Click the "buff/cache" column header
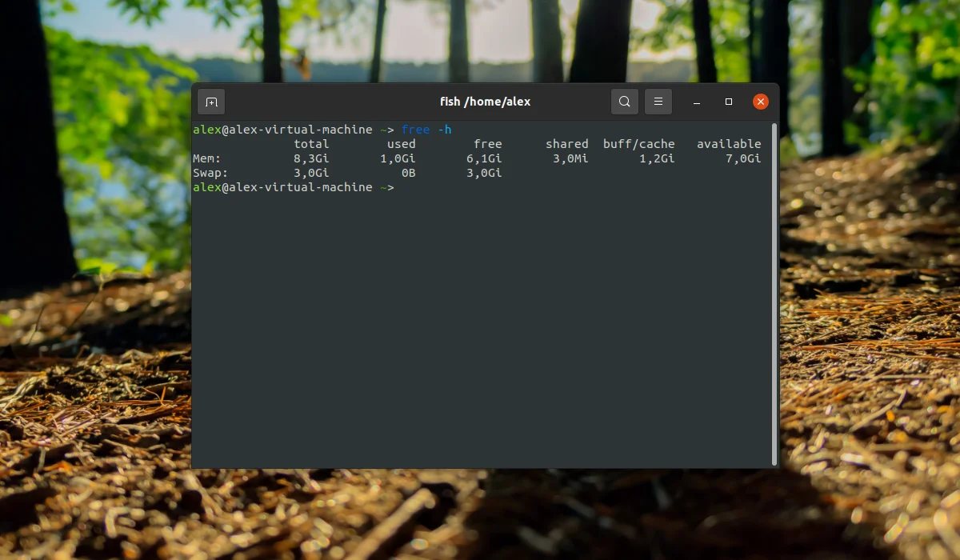Screen dimensions: 960x560 (x=639, y=144)
